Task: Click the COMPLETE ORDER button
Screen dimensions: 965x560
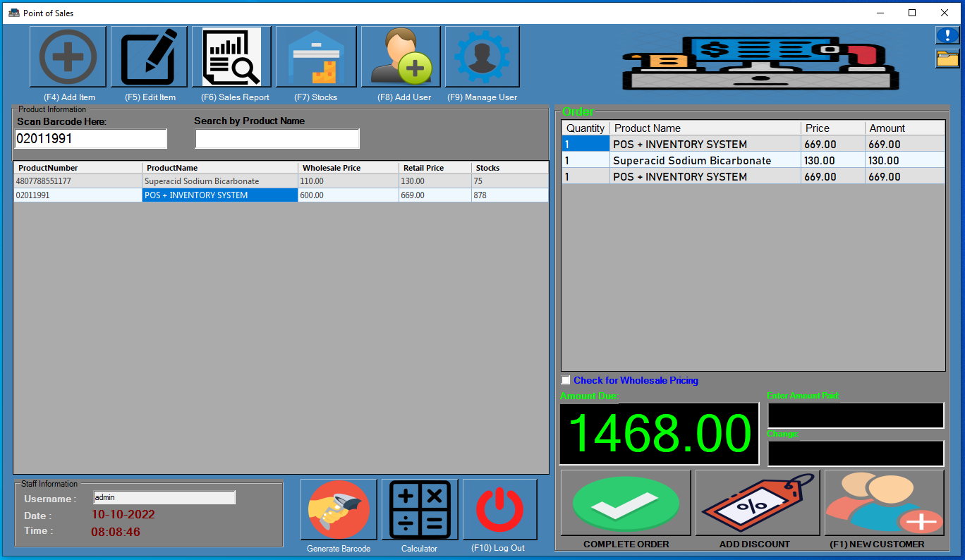Action: pyautogui.click(x=625, y=502)
